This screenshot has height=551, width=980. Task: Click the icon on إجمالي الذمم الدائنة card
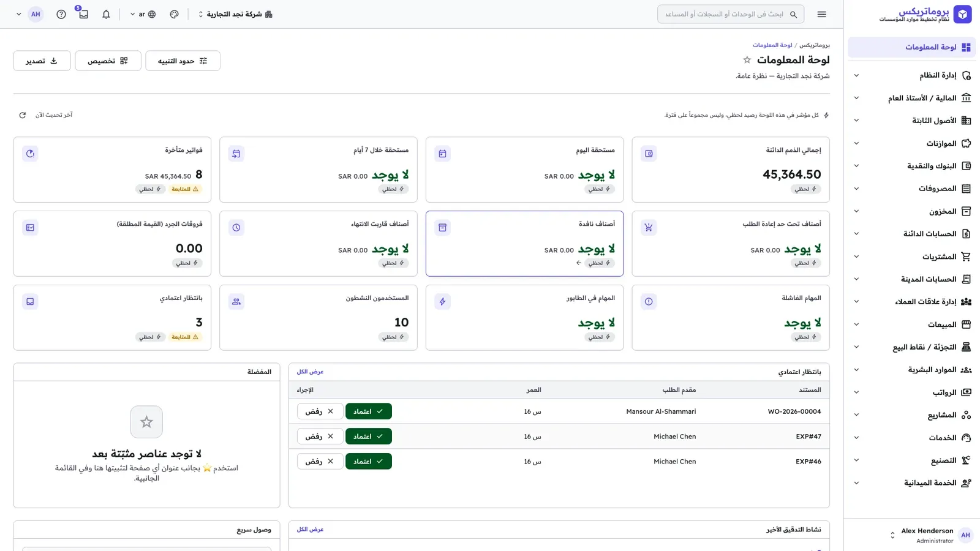pyautogui.click(x=649, y=154)
